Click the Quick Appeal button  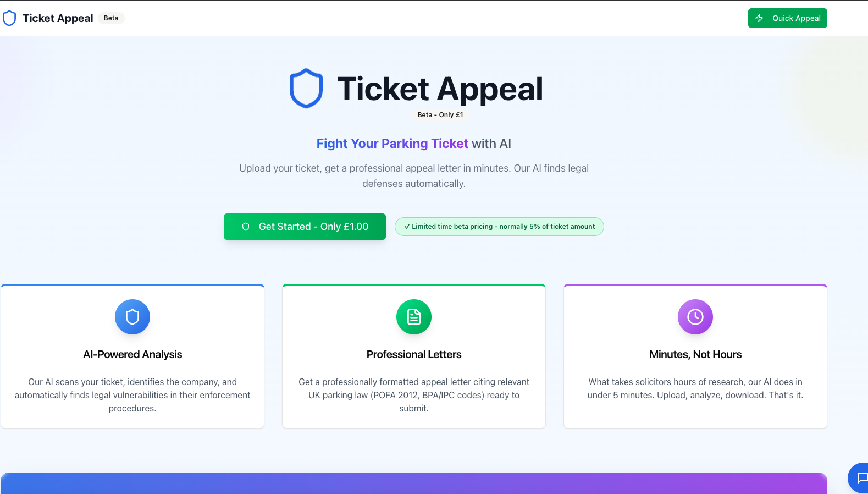787,18
